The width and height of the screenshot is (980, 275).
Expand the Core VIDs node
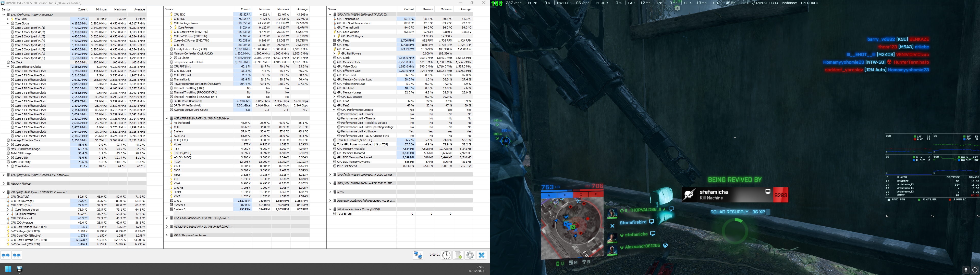(8, 19)
